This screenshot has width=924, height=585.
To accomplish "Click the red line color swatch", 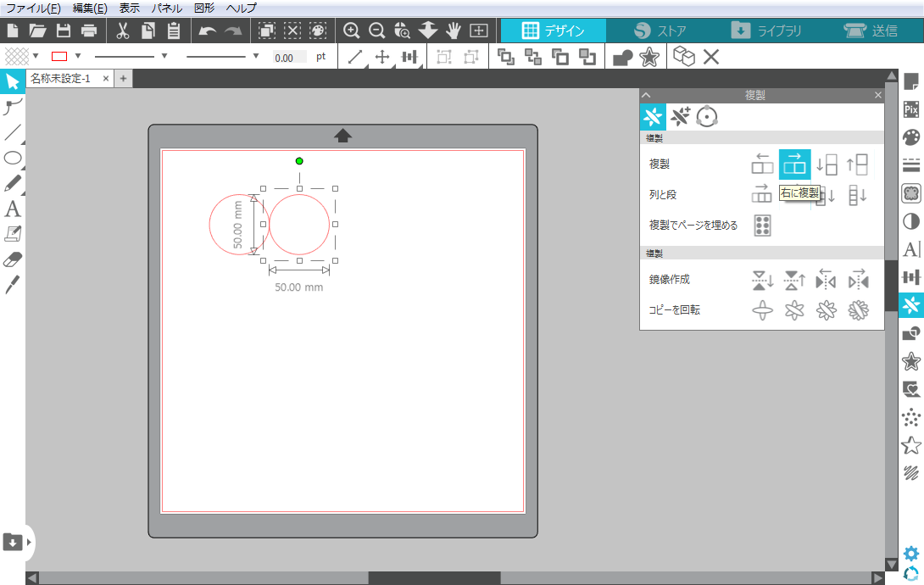I will (x=59, y=57).
